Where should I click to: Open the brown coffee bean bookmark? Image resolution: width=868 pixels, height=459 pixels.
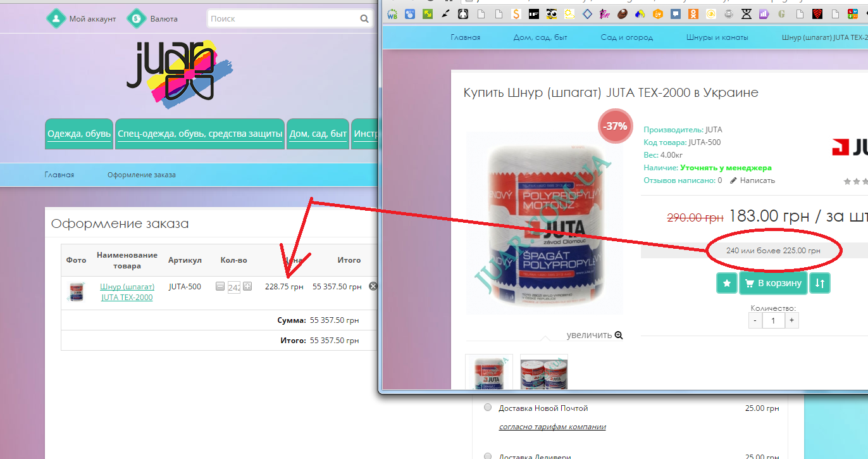pyautogui.click(x=623, y=14)
